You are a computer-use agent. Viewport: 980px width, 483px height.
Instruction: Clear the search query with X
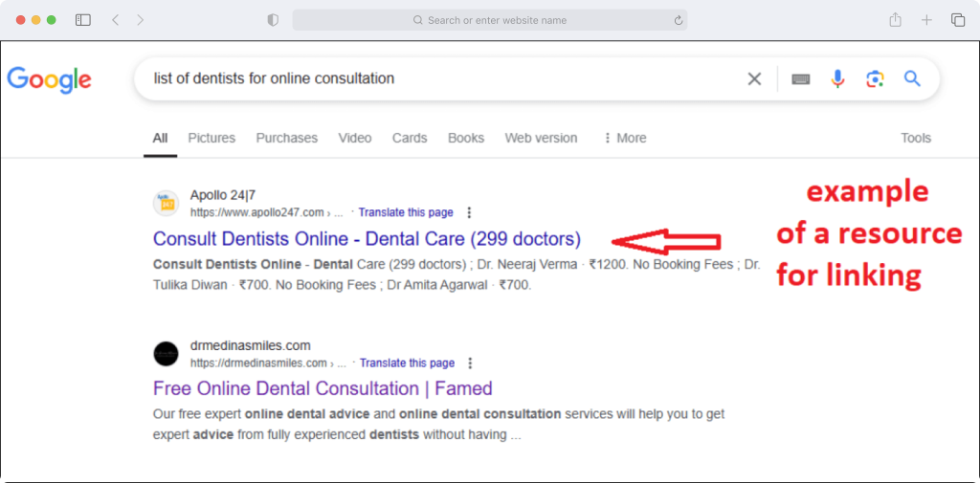tap(754, 78)
